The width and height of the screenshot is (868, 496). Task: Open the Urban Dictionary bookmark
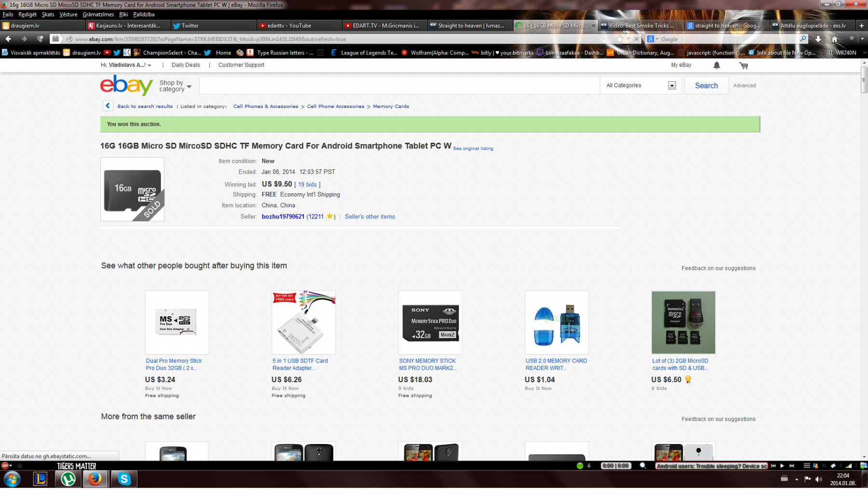641,53
